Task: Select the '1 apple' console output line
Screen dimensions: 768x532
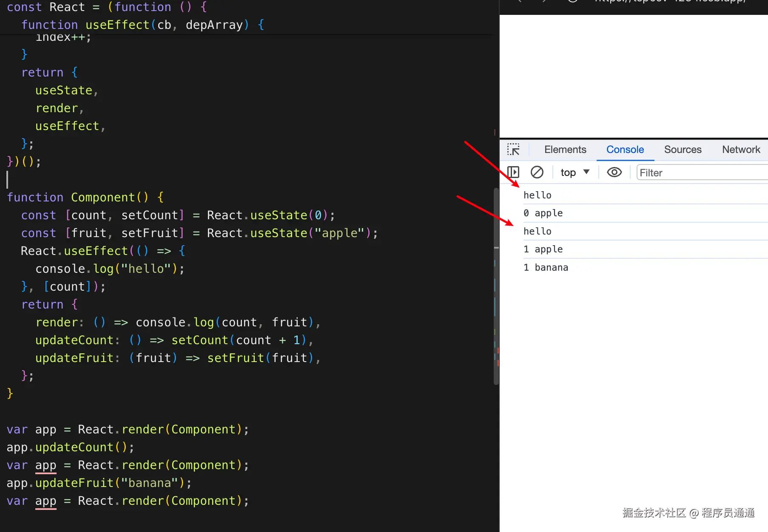Action: click(543, 249)
